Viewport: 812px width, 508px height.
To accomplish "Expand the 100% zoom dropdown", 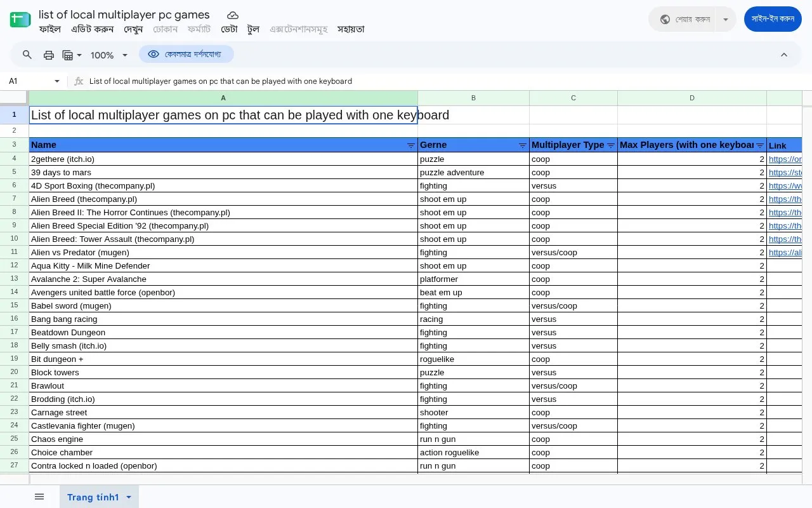I will click(x=125, y=55).
